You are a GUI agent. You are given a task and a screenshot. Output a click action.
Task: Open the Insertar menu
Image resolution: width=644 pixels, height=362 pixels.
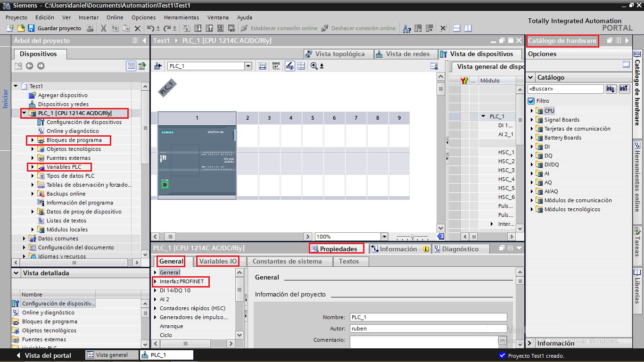point(89,17)
